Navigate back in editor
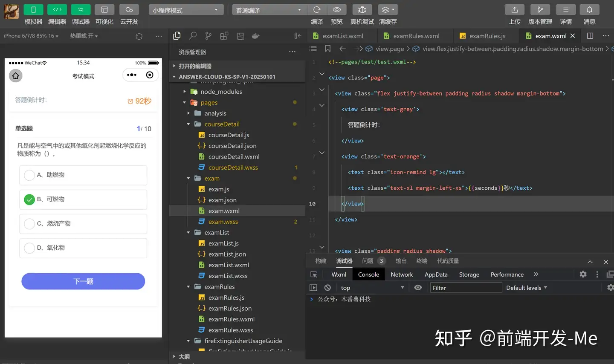The image size is (614, 364). click(x=342, y=49)
